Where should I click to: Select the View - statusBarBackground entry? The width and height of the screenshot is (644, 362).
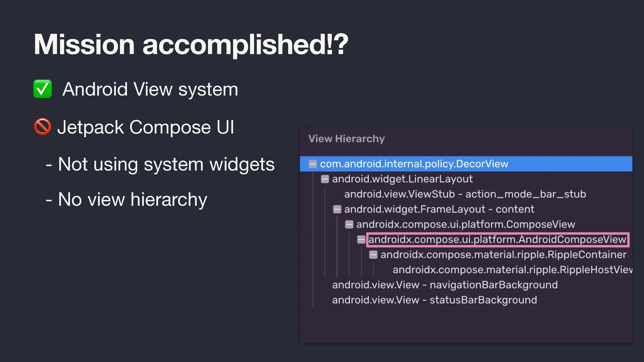pyautogui.click(x=434, y=300)
